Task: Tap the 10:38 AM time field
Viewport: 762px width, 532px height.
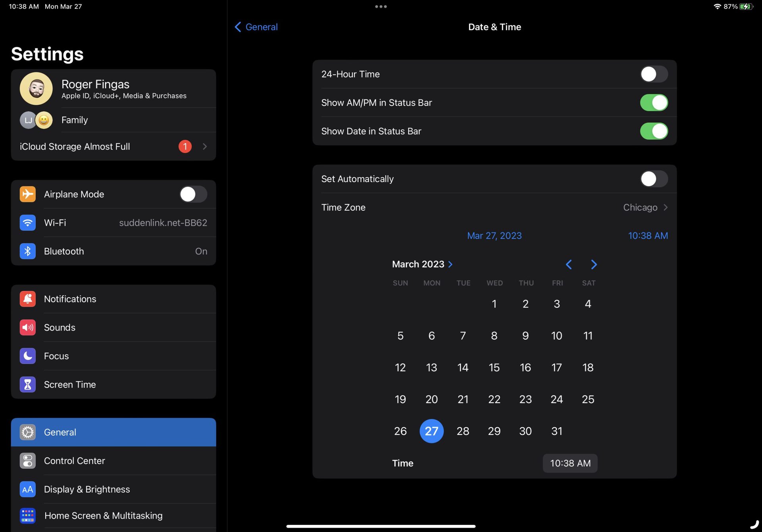Action: point(570,463)
